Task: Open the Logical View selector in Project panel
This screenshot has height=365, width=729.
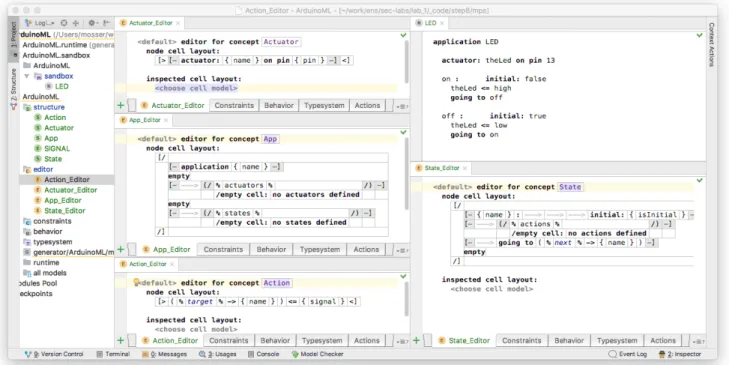Action: pos(40,23)
